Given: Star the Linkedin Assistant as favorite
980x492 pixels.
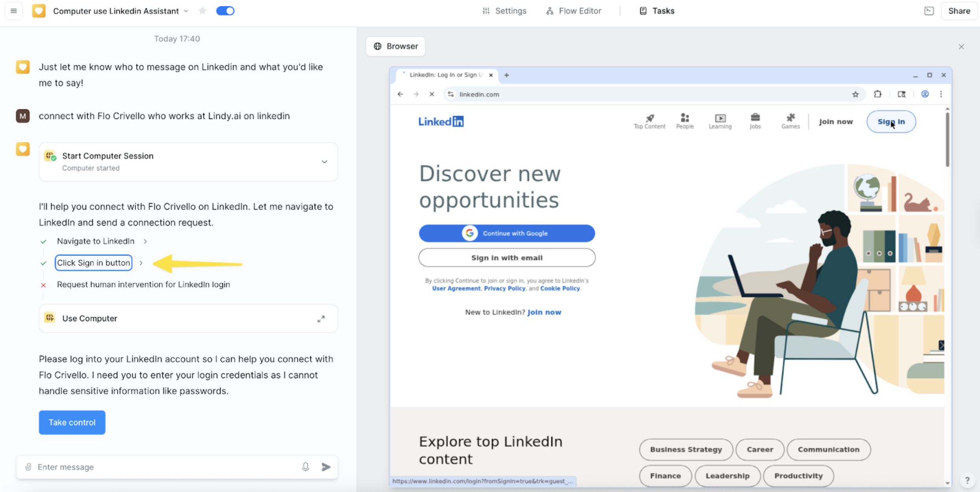Looking at the screenshot, I should point(202,11).
